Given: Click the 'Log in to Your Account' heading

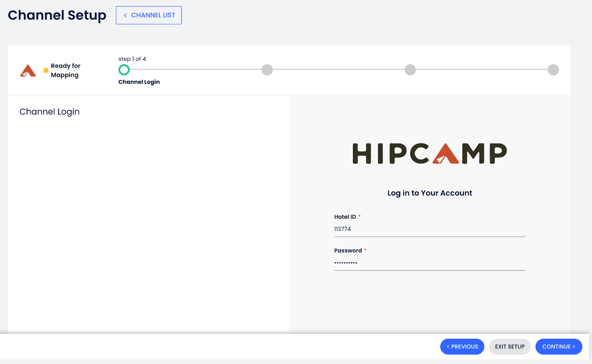Looking at the screenshot, I should coord(430,193).
